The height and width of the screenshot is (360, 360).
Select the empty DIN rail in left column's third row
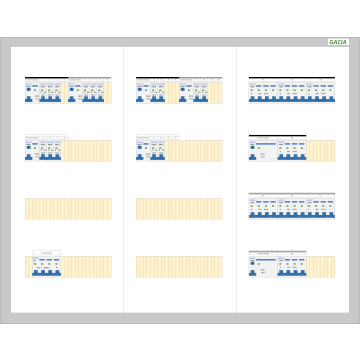[x=68, y=209]
